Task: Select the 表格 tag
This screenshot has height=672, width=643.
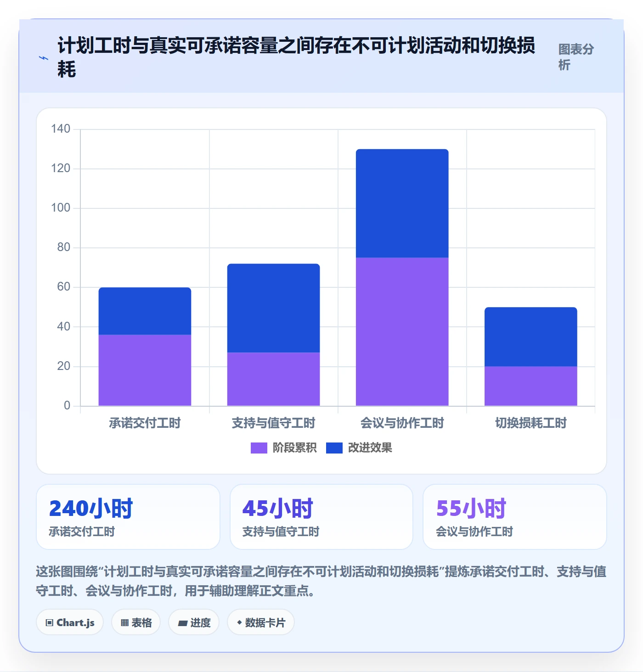Action: tap(136, 622)
